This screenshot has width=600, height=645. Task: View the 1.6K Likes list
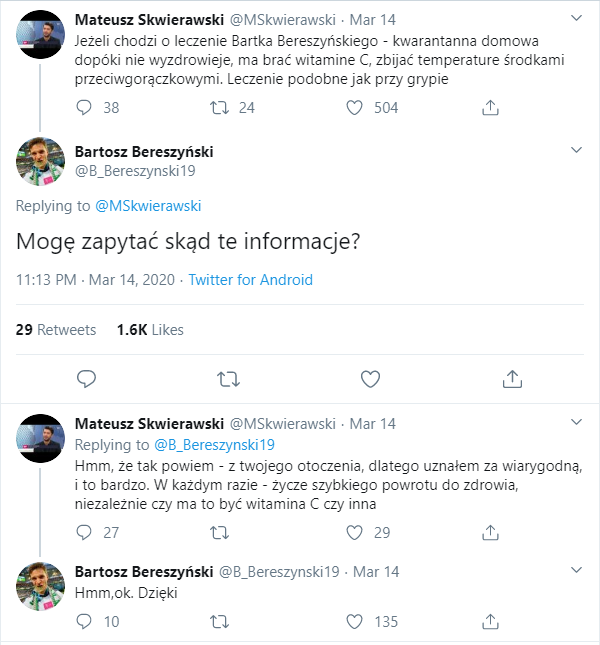(x=150, y=330)
